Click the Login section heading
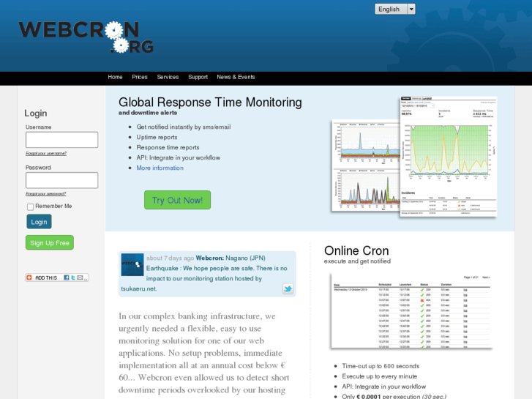Image resolution: width=532 pixels, height=399 pixels. (36, 113)
